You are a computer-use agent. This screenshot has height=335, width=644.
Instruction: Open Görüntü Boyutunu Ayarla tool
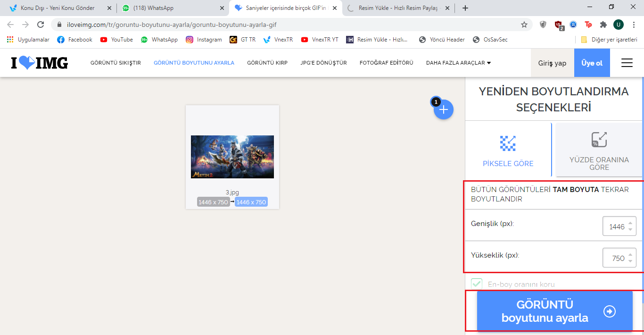(x=194, y=63)
